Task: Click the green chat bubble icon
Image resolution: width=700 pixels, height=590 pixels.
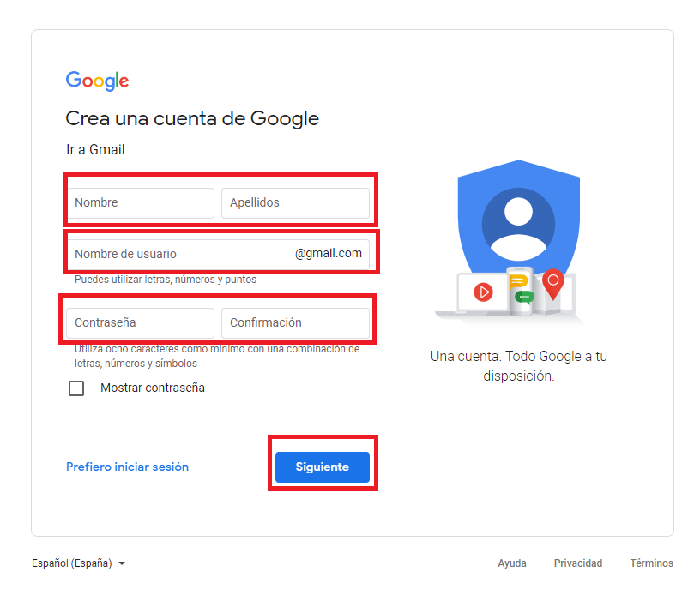Action: 524,297
